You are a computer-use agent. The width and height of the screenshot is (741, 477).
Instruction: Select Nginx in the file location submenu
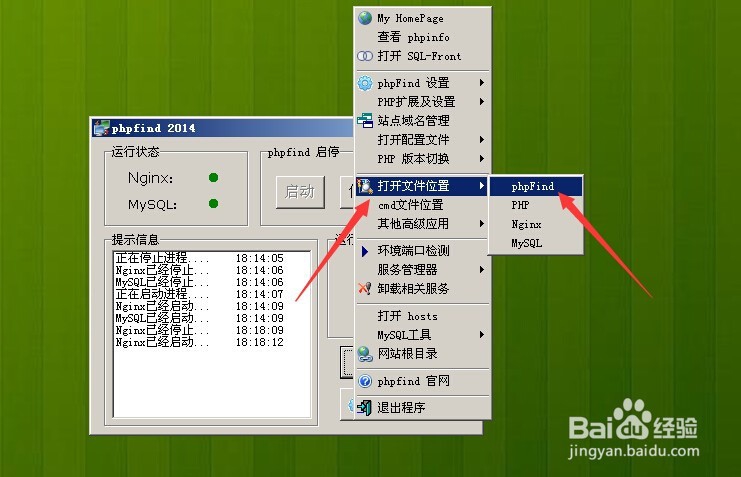click(536, 224)
